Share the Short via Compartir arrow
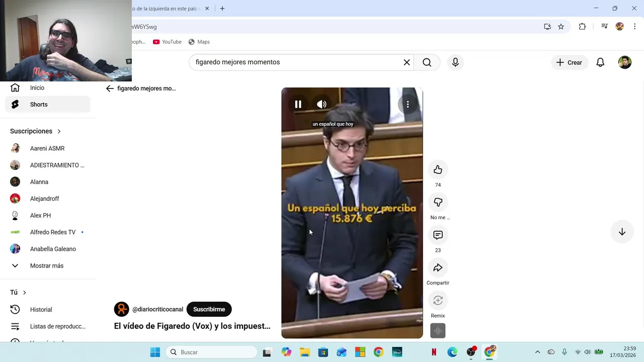The height and width of the screenshot is (362, 644). 438,267
